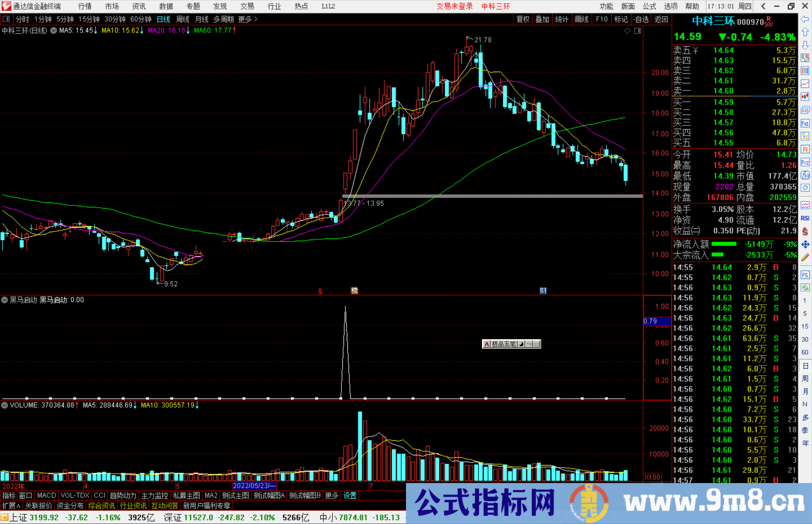Click the blue four-way move arrows icon
The height and width of the screenshot is (524, 812).
pos(805,245)
